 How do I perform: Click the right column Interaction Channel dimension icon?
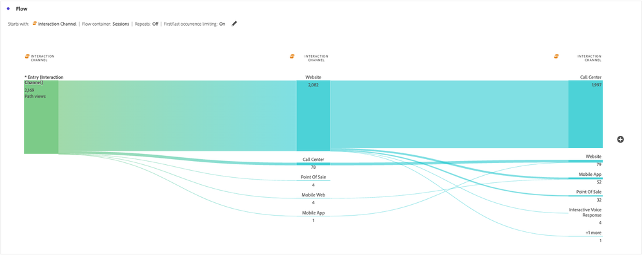(x=556, y=56)
